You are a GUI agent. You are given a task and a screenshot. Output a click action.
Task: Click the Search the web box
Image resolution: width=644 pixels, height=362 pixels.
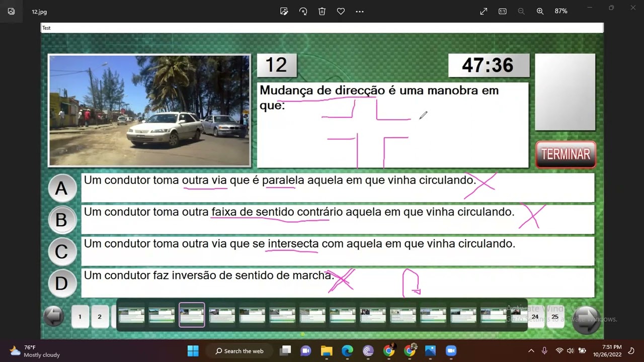[240, 351]
